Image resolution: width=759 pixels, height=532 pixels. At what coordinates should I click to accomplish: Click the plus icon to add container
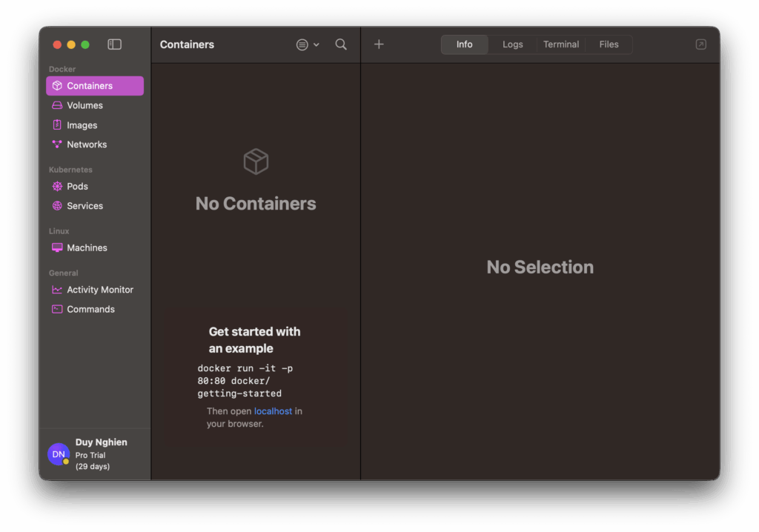click(379, 44)
